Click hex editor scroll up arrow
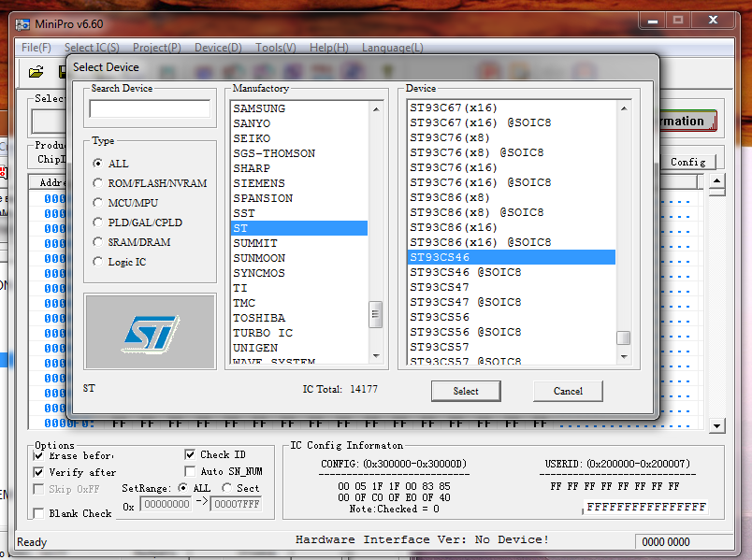752x560 pixels. coord(716,180)
